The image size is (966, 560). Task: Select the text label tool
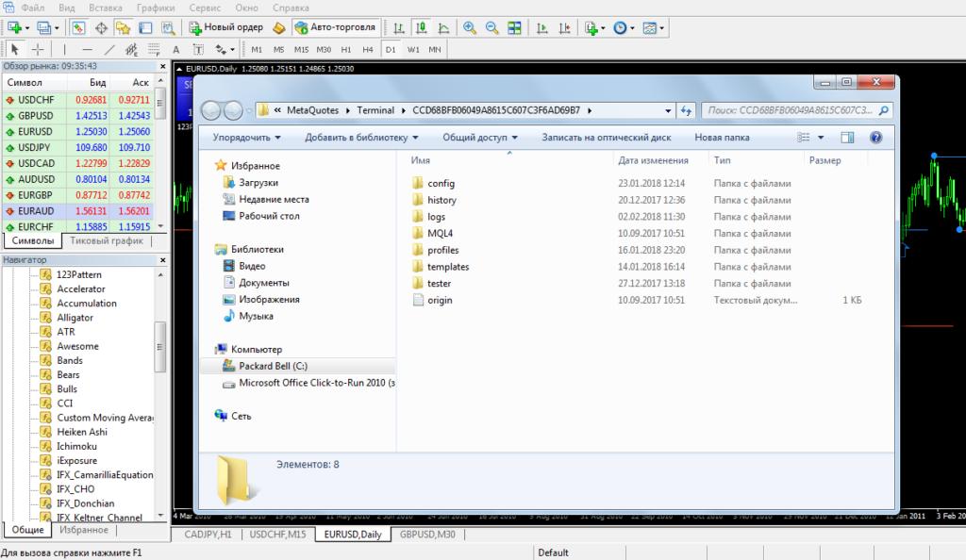175,49
